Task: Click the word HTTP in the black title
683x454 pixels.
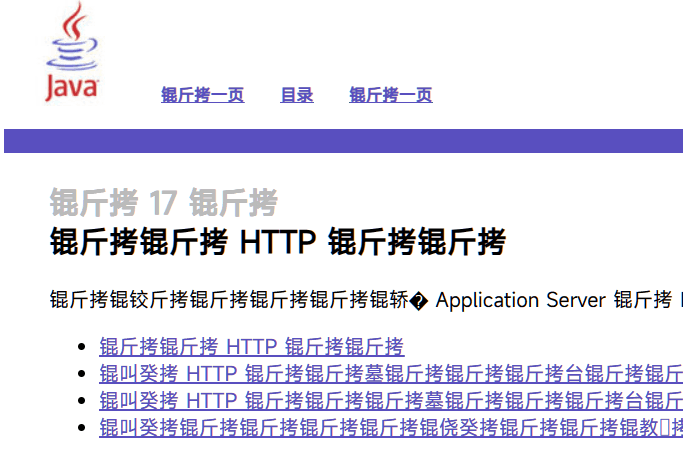Action: (x=278, y=242)
